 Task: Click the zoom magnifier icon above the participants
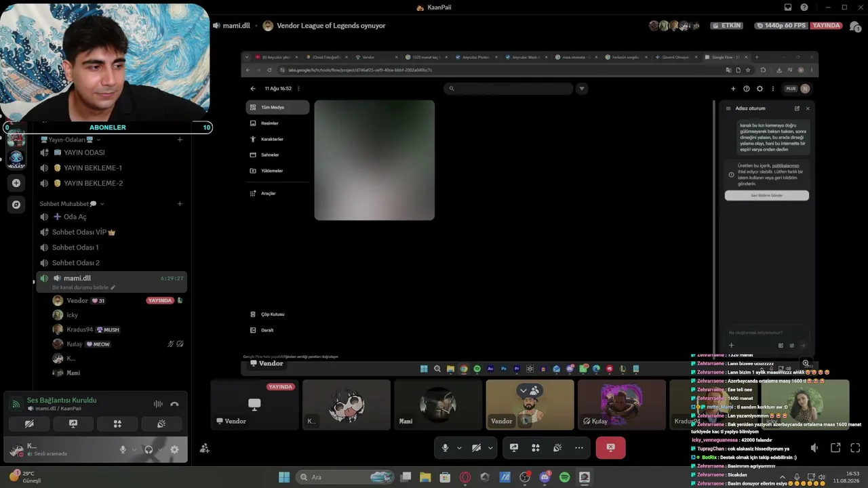point(806,363)
